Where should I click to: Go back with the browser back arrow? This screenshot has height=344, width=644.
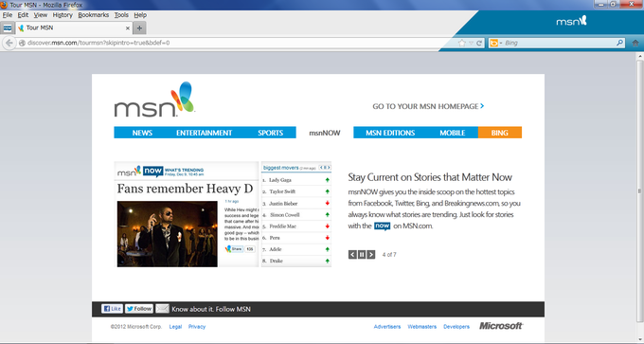pos(9,43)
